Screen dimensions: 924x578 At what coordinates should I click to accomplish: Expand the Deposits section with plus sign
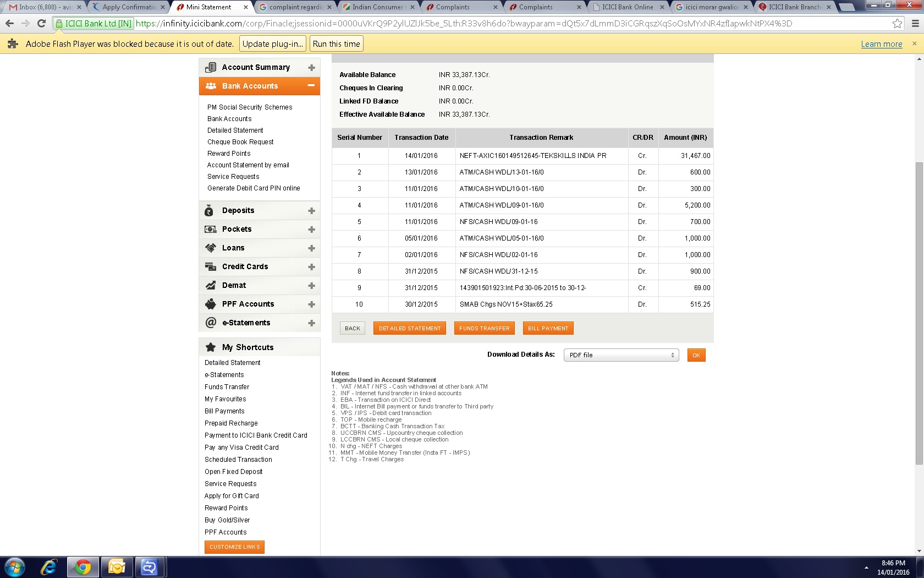pyautogui.click(x=311, y=211)
